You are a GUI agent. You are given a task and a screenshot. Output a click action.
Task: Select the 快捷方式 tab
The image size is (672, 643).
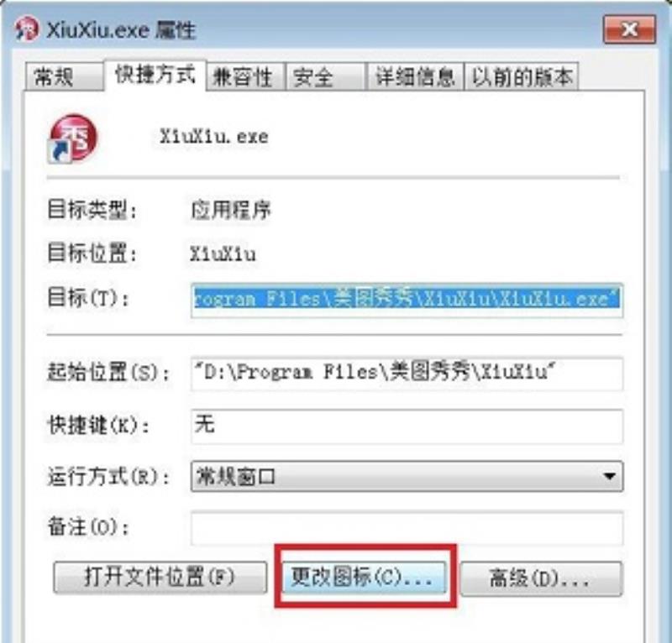pos(155,75)
